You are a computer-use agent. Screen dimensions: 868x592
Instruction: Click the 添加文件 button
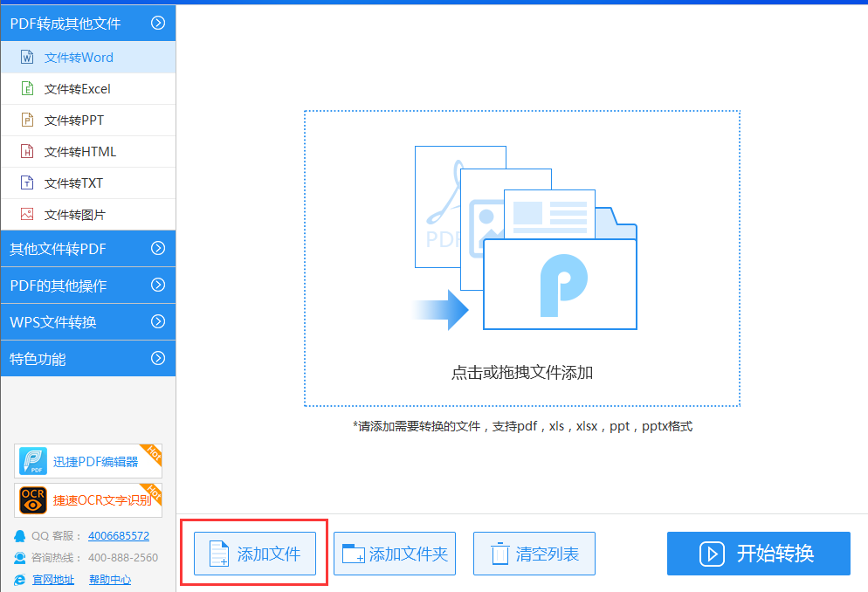pos(255,554)
